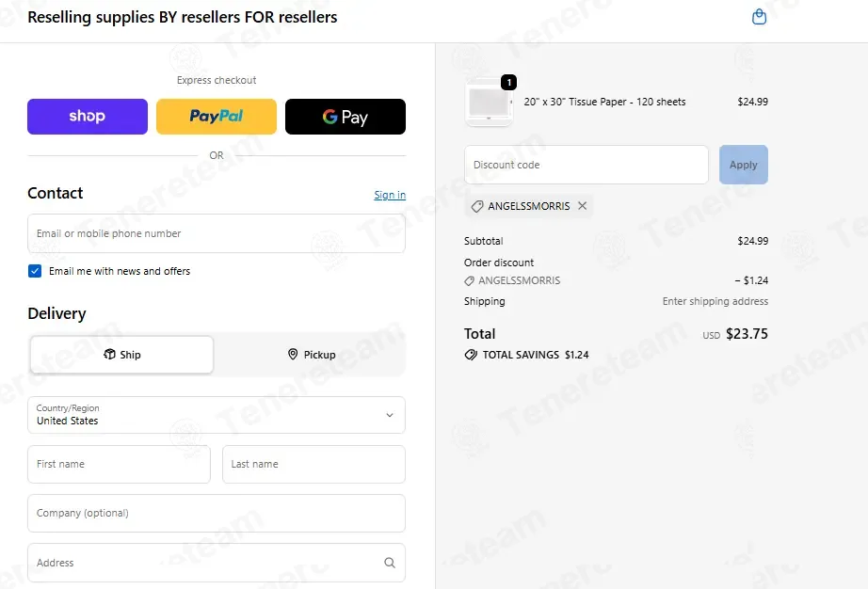The width and height of the screenshot is (868, 589).
Task: Uncheck Email me with news and offers
Action: coord(35,271)
